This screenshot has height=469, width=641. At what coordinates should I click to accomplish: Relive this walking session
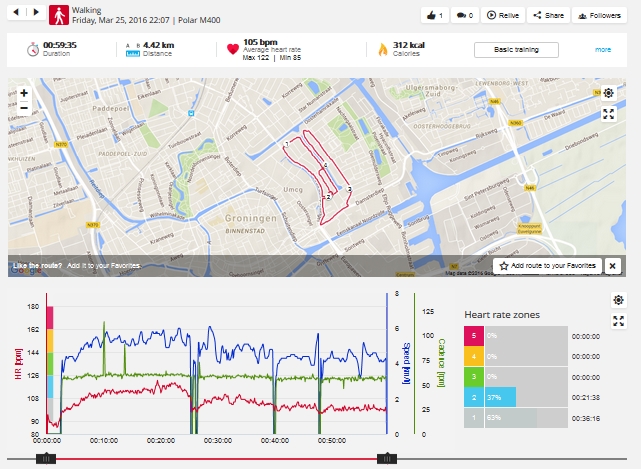(503, 15)
